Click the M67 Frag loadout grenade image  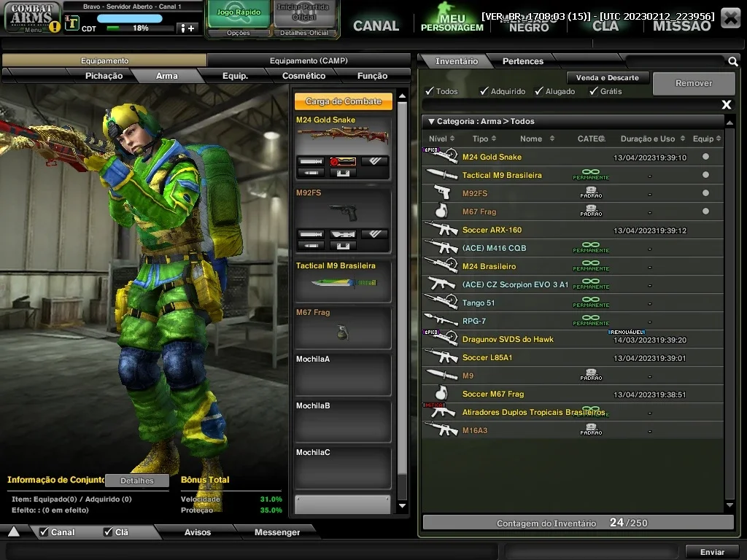point(342,332)
